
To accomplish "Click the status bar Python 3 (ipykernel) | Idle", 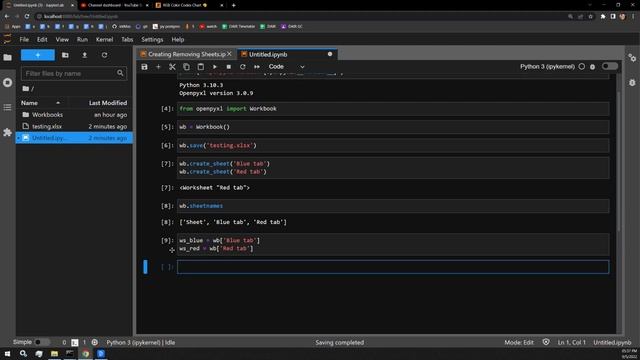I will click(141, 342).
